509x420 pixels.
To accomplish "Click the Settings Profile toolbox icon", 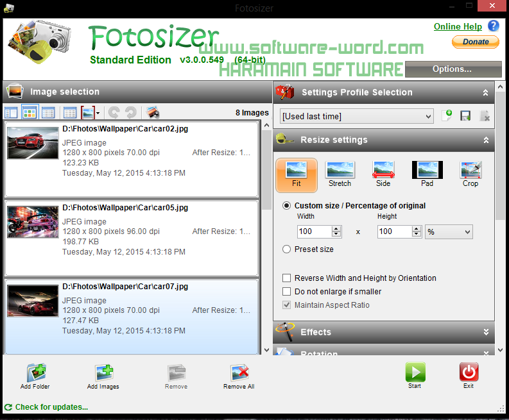I will click(x=285, y=92).
